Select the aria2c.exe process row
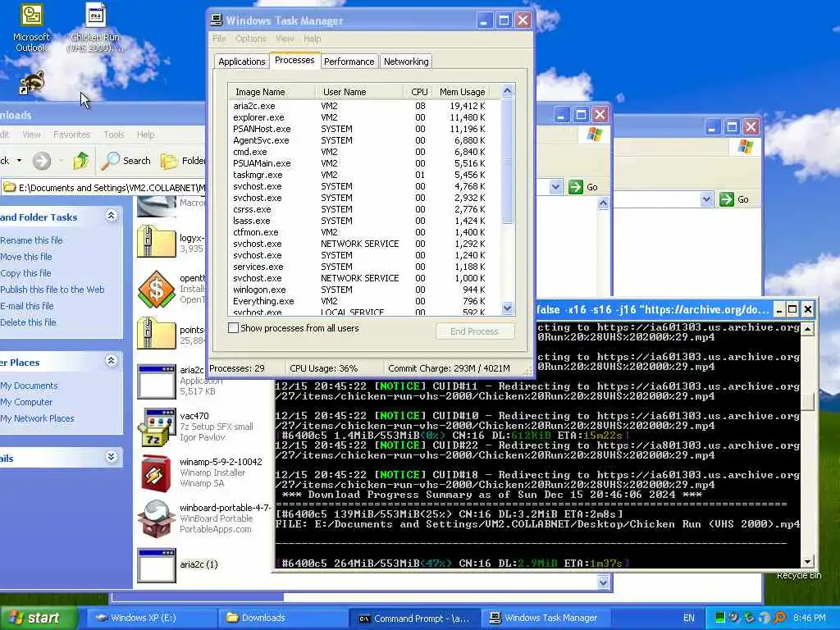This screenshot has height=630, width=840. pyautogui.click(x=364, y=106)
